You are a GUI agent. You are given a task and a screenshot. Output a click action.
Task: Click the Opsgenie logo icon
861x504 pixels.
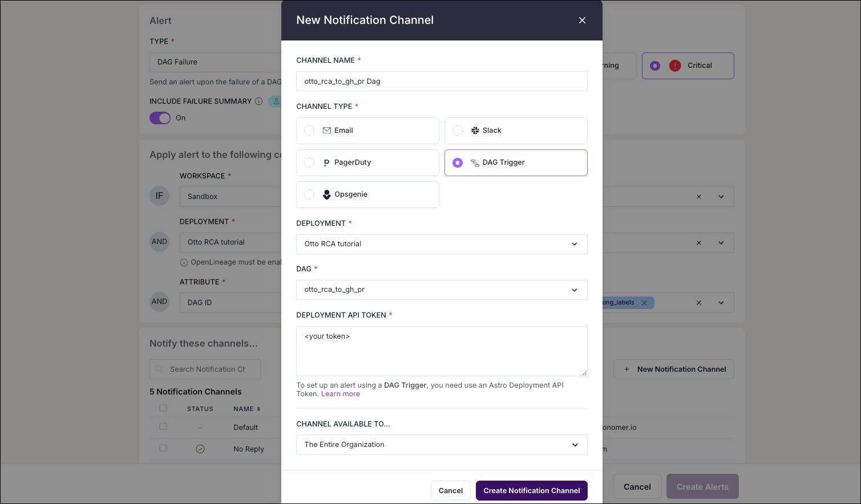327,194
